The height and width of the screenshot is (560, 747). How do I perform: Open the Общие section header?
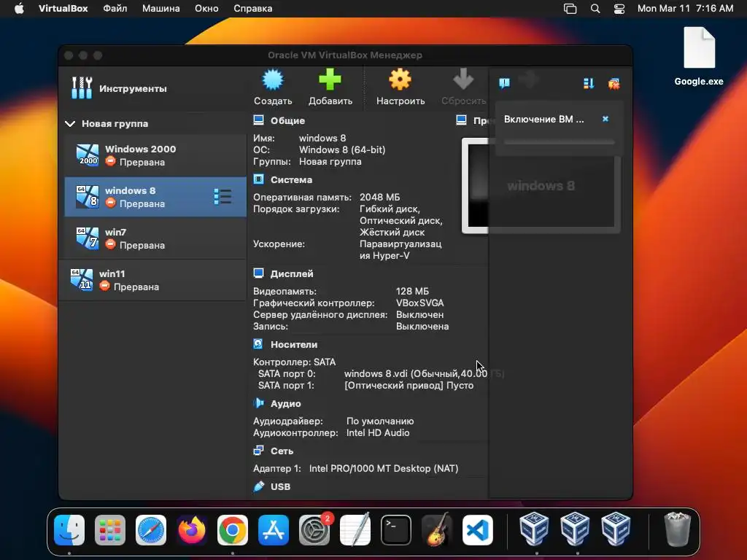(x=287, y=120)
